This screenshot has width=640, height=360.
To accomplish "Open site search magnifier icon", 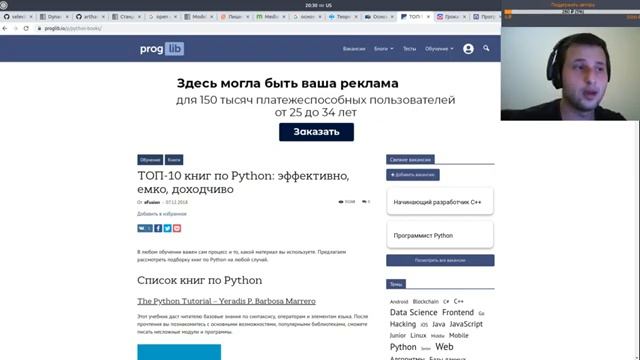I will pyautogui.click(x=486, y=48).
